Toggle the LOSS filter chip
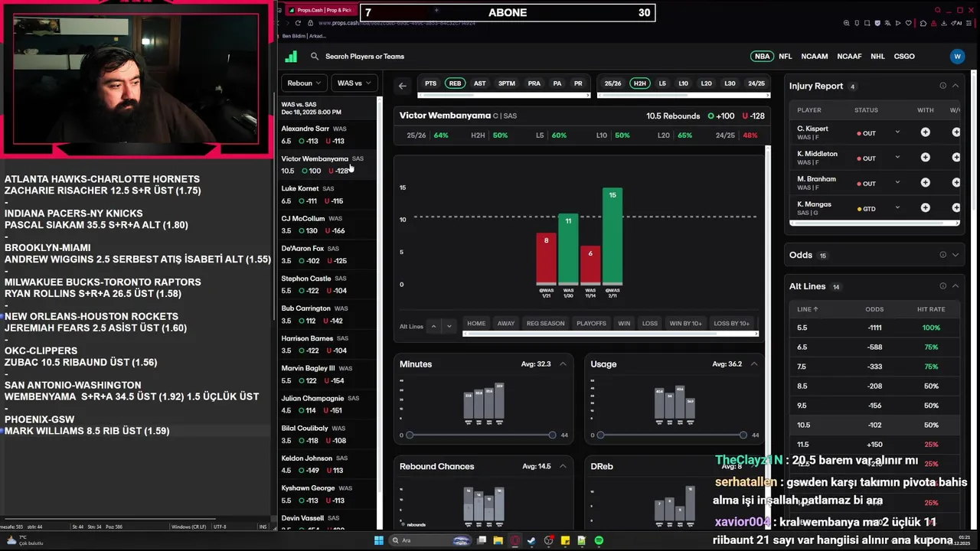980x551 pixels. click(x=650, y=323)
